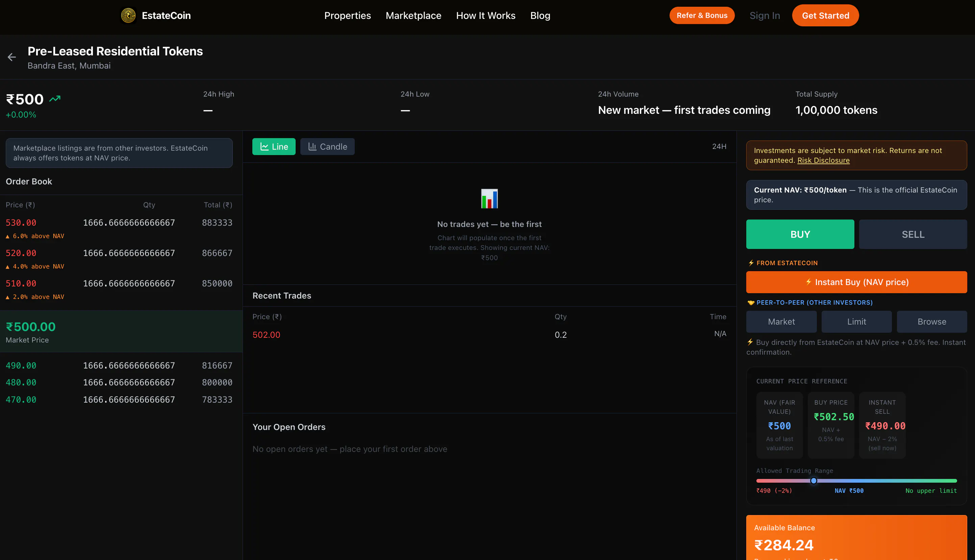Choose the Market order tab
This screenshot has width=975, height=560.
point(781,322)
